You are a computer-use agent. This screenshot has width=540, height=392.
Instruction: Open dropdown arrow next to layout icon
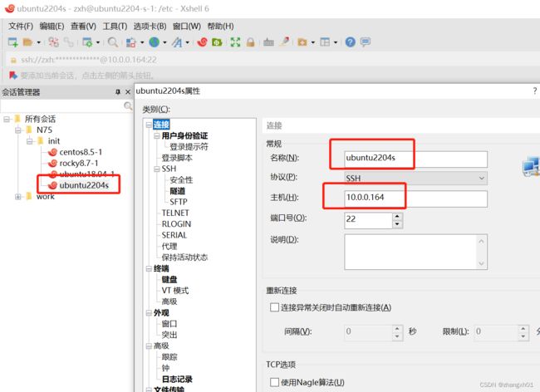pos(335,42)
